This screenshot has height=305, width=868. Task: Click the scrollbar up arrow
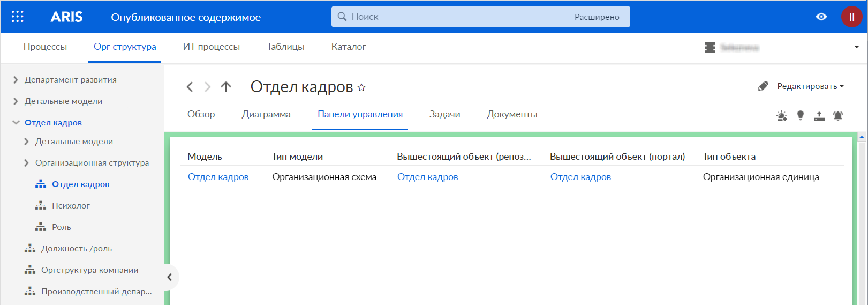[x=862, y=137]
